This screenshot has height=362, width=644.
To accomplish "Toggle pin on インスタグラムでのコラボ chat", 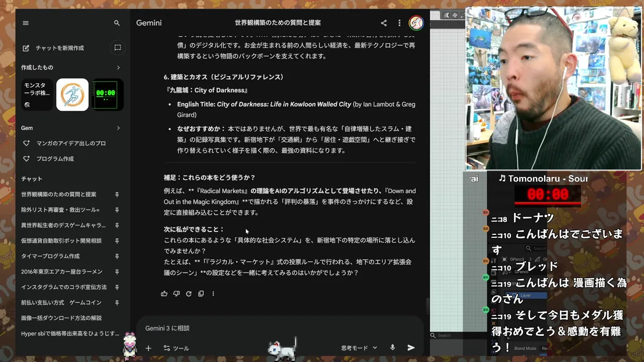I will [x=117, y=287].
